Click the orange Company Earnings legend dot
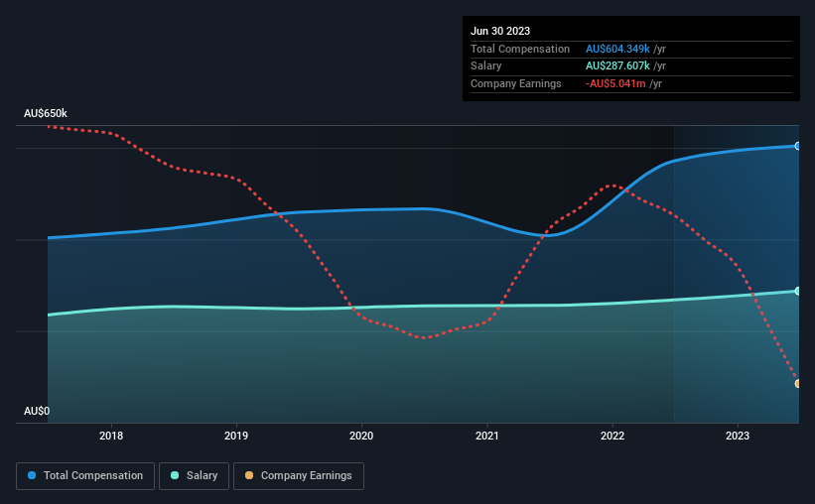Image resolution: width=815 pixels, height=504 pixels. click(249, 475)
